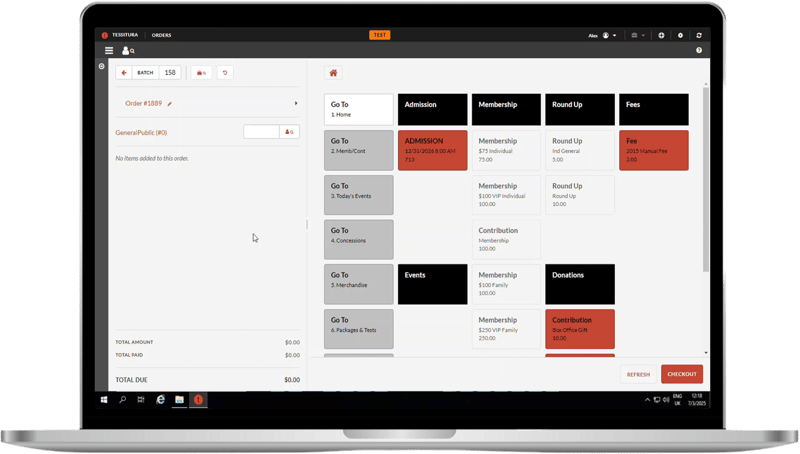Click the orange TEST badge
This screenshot has height=454, width=800.
coord(380,35)
